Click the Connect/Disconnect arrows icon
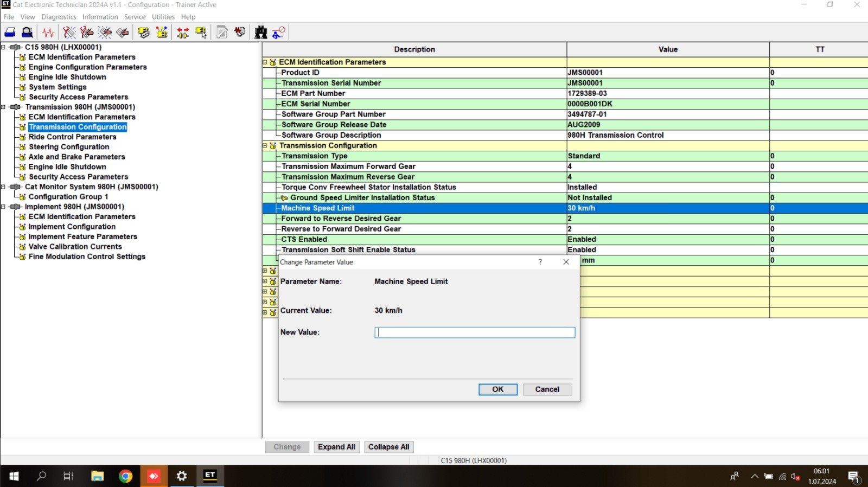The image size is (868, 487). click(183, 33)
